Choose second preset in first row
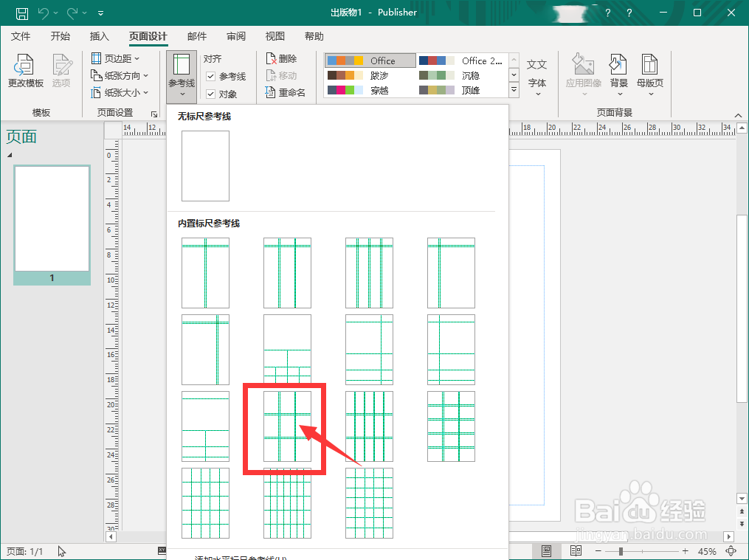The height and width of the screenshot is (560, 749). 287,273
